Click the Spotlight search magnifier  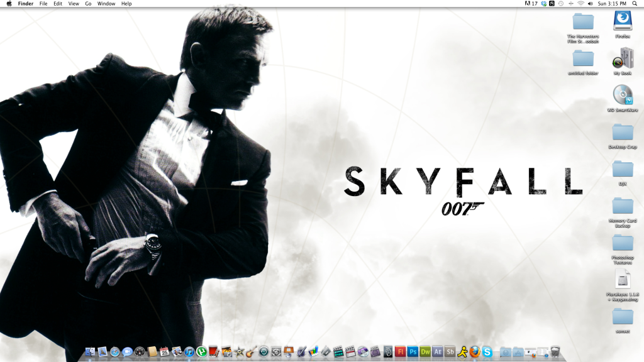635,4
